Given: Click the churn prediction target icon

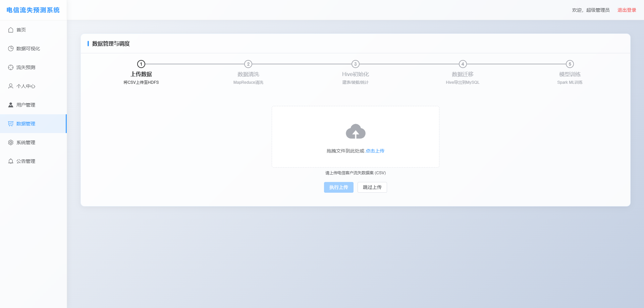Looking at the screenshot, I should click(11, 67).
